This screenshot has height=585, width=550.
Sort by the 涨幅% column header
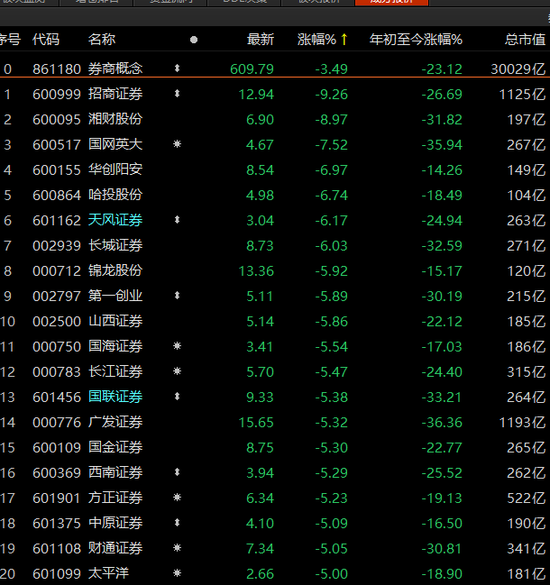click(317, 39)
